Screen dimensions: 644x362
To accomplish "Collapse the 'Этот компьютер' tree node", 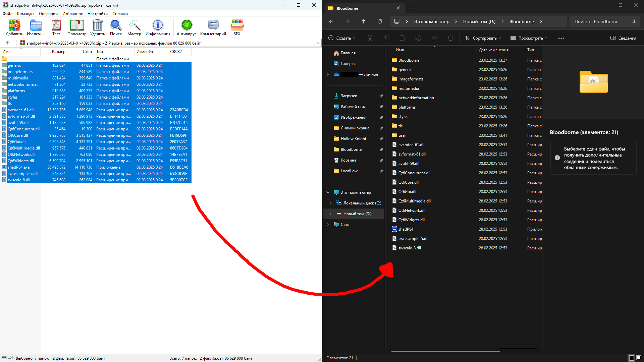I will [328, 192].
